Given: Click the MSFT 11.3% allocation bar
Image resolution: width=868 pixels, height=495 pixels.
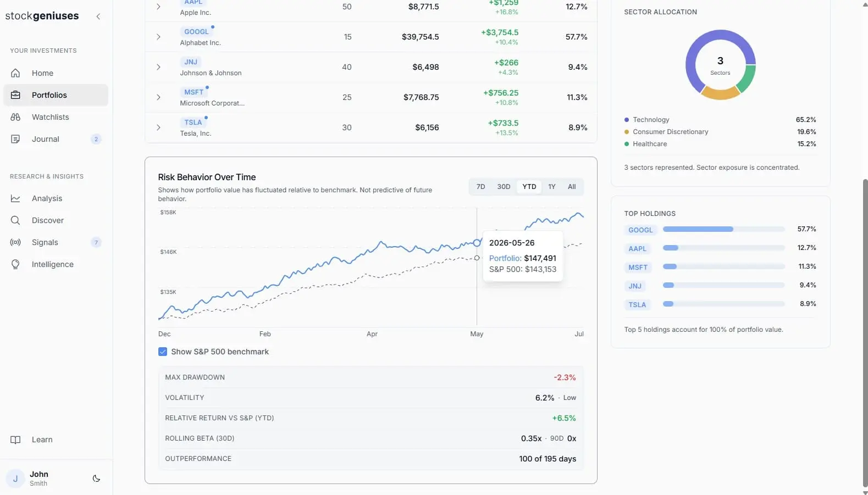Looking at the screenshot, I should [x=723, y=266].
